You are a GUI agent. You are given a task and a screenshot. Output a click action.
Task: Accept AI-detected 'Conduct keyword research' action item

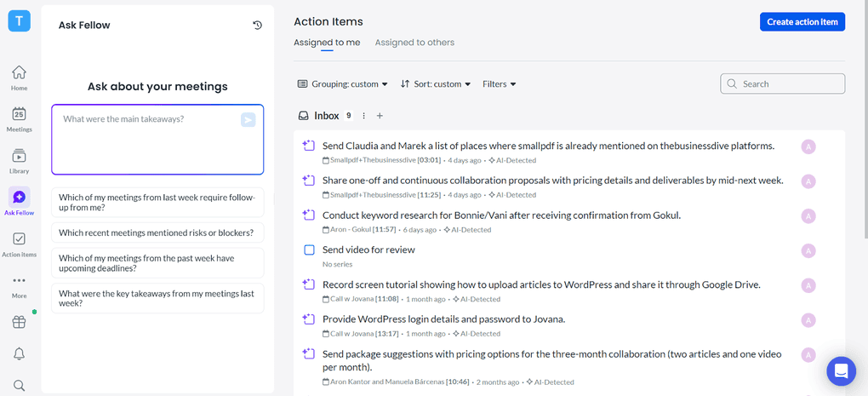tap(310, 215)
